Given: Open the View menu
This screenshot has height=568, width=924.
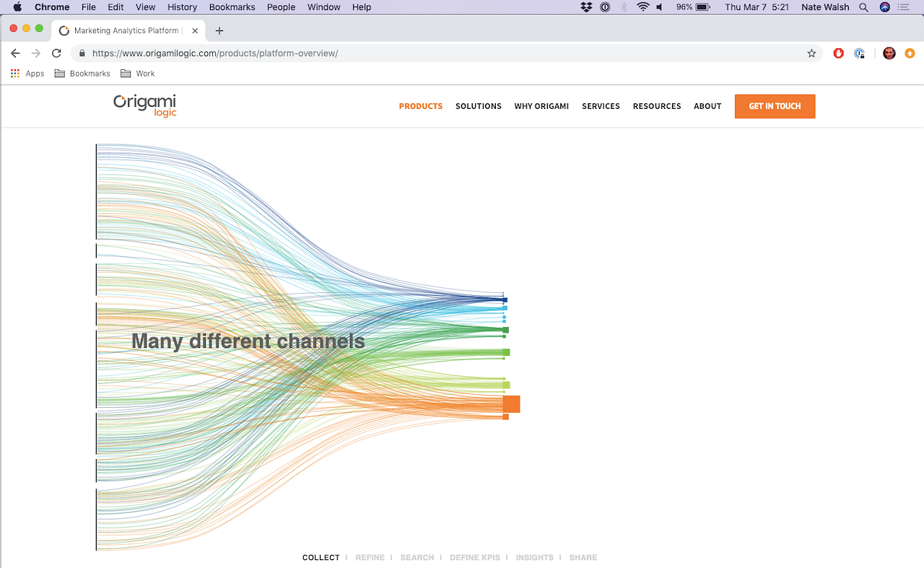Looking at the screenshot, I should point(145,7).
